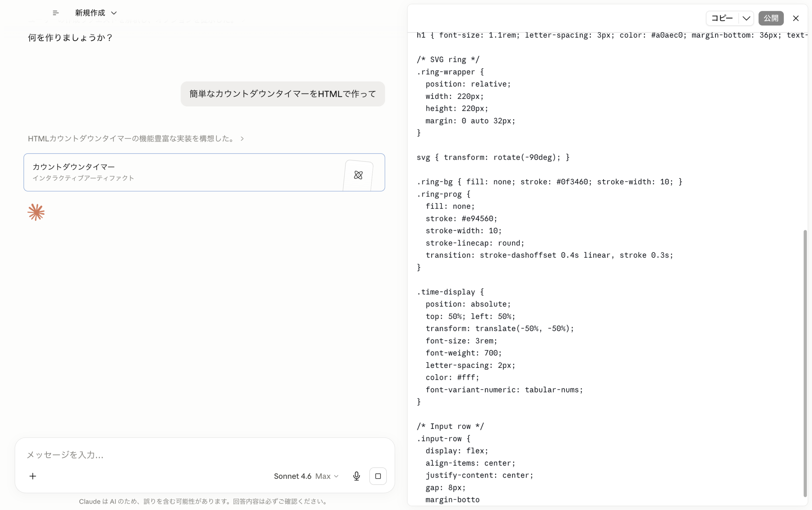The width and height of the screenshot is (812, 510).
Task: Expand the 新規作成 dropdown chevron
Action: pos(114,13)
